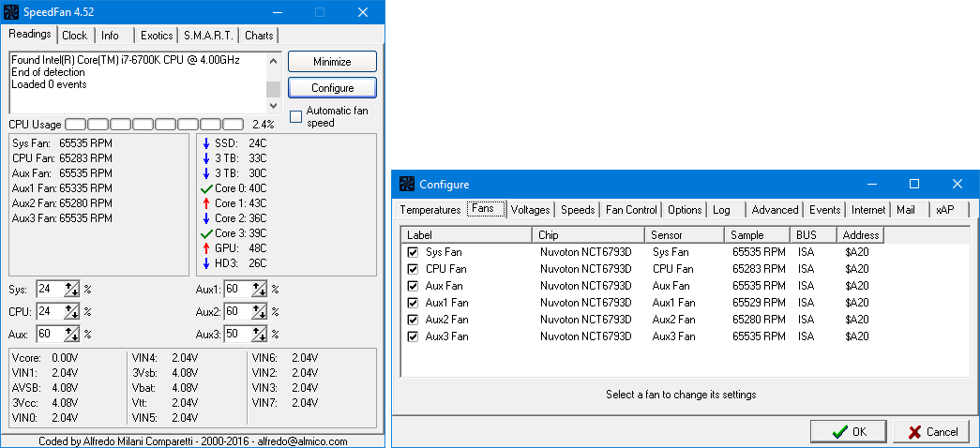Uncheck the Sys Fan checkbox in Configure
The width and height of the screenshot is (980, 448).
coord(413,252)
